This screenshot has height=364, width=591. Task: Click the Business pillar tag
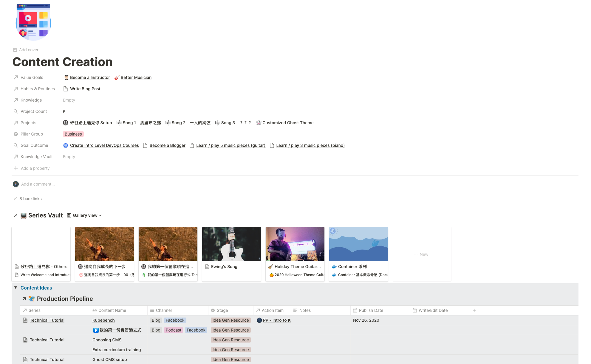[x=73, y=134]
